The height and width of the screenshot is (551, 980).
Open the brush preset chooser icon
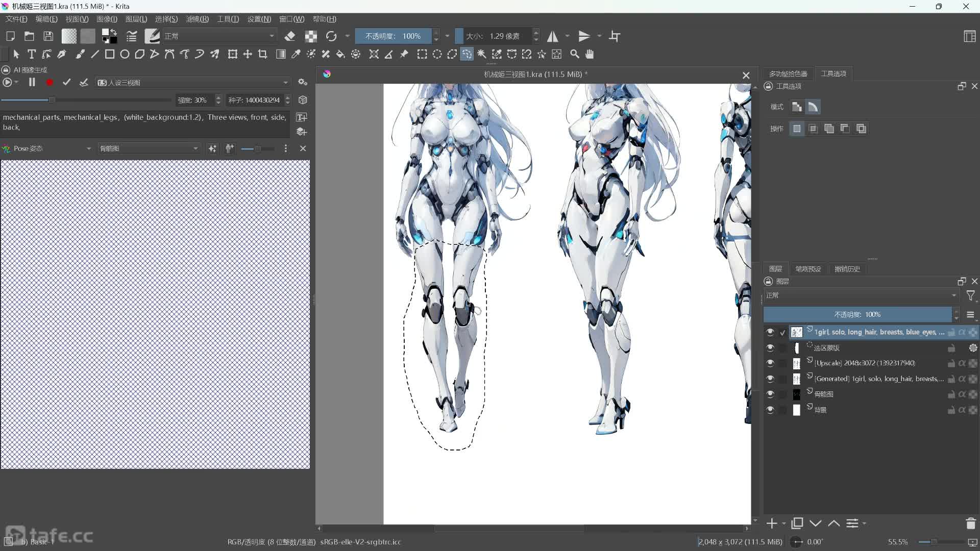[152, 36]
